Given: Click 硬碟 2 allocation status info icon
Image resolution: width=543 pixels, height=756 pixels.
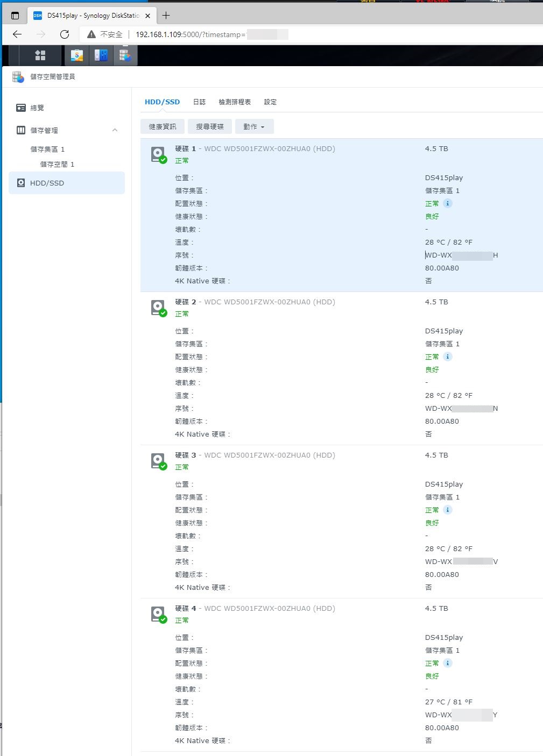Looking at the screenshot, I should click(x=448, y=356).
